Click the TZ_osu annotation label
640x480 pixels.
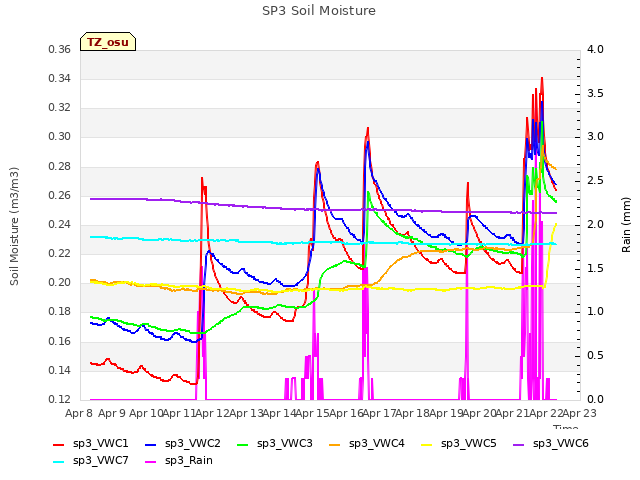(x=108, y=42)
